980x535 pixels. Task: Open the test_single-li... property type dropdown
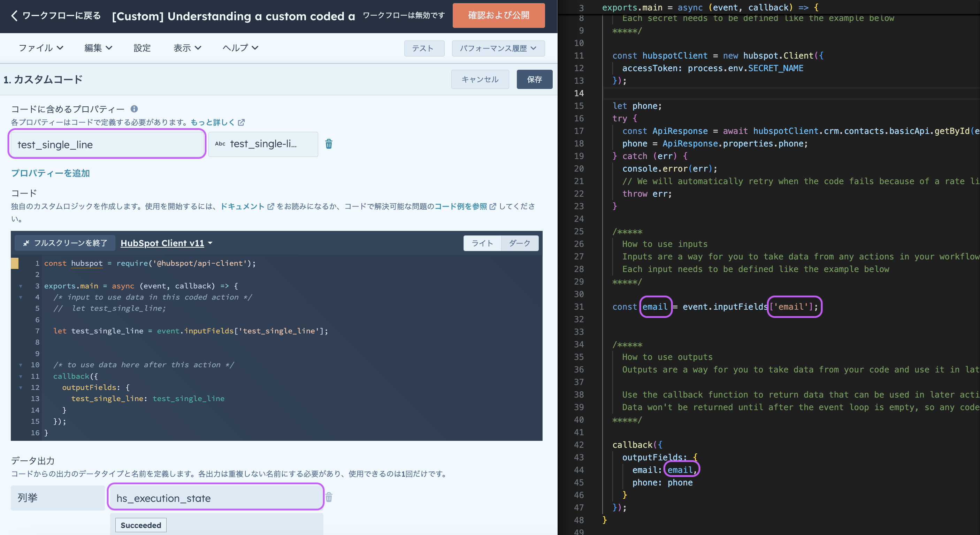pos(263,144)
